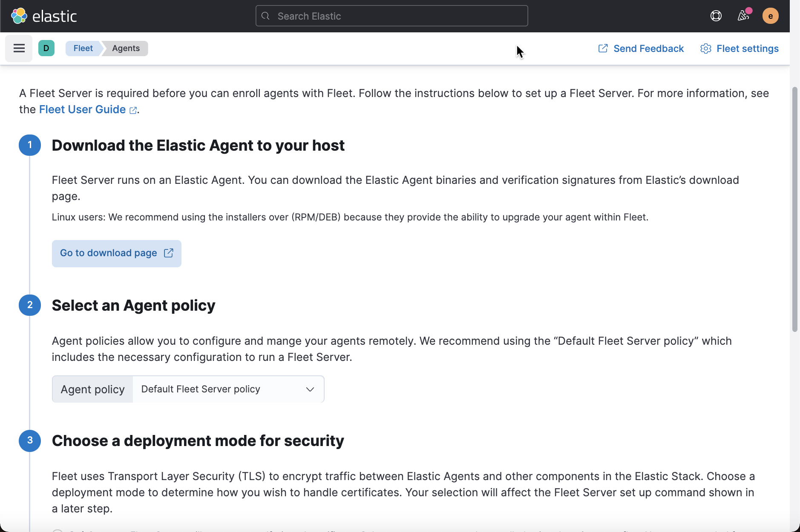
Task: Click the Send Feedback link
Action: click(x=648, y=48)
